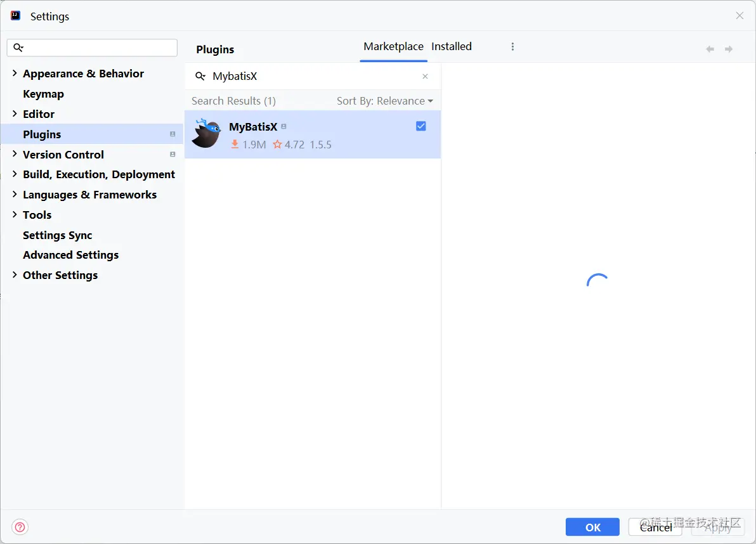Expand the Version Control section
This screenshot has height=544, width=756.
[x=15, y=154]
